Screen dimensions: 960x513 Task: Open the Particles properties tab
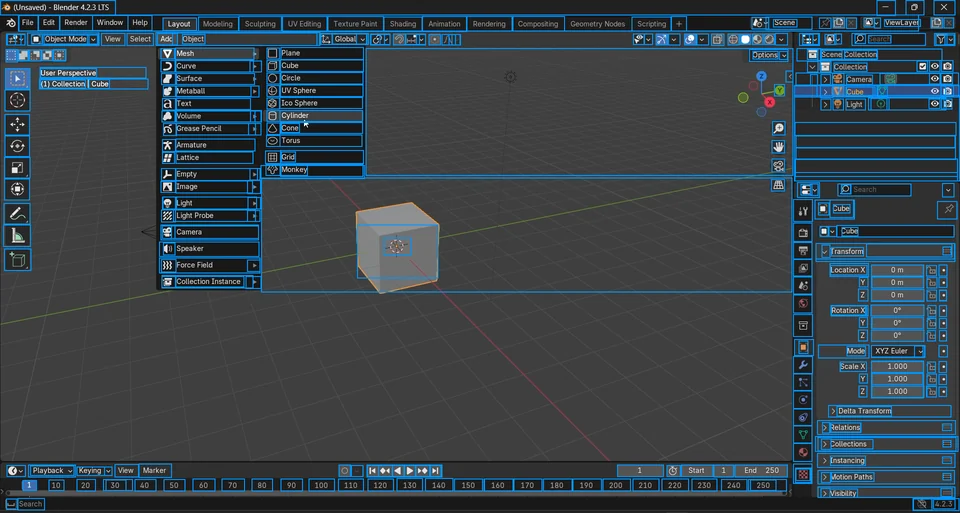pos(803,383)
